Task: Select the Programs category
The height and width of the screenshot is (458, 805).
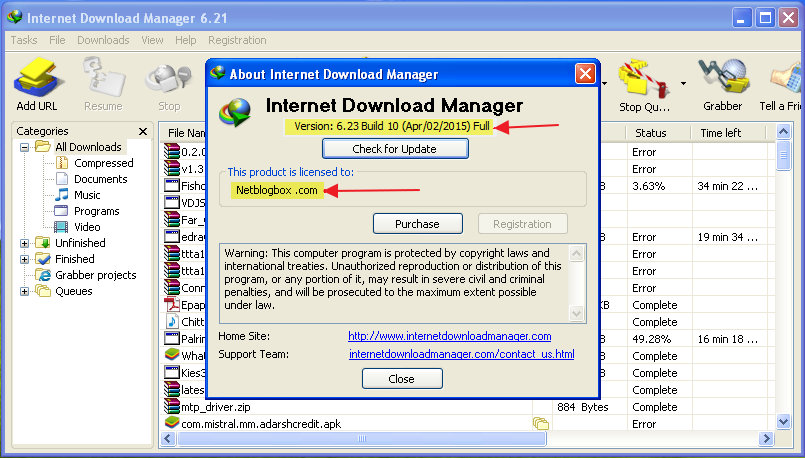Action: point(96,211)
